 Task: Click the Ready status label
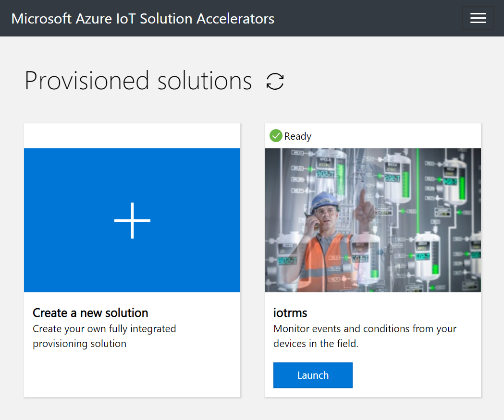(297, 136)
